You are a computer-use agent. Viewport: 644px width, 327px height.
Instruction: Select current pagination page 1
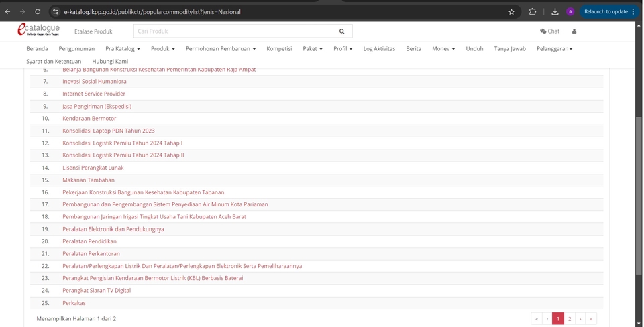coord(557,318)
